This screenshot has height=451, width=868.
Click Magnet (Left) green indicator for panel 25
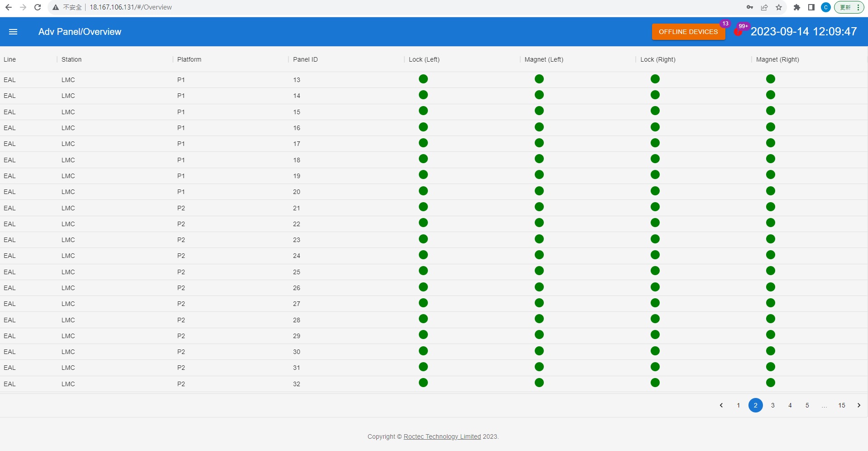(x=539, y=271)
